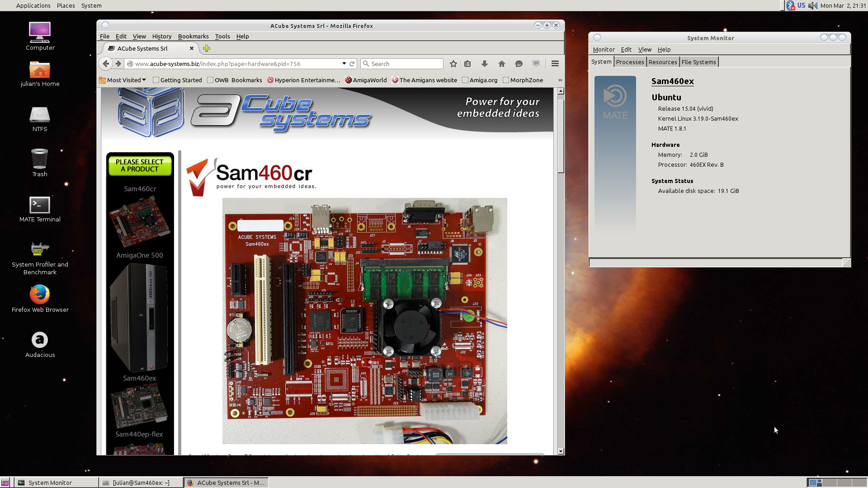Expand the URL bar history dropdown
The width and height of the screenshot is (868, 488).
pyautogui.click(x=344, y=64)
